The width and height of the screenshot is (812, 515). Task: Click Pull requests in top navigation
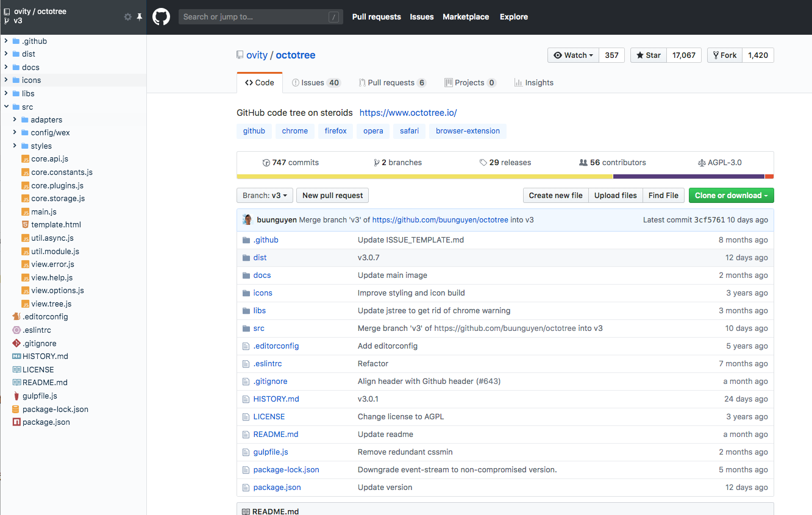(376, 17)
